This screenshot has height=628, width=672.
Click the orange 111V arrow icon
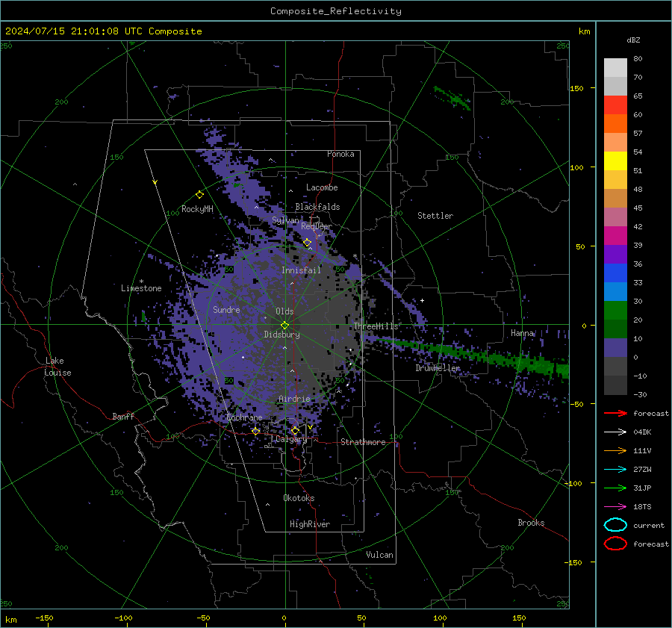click(615, 450)
